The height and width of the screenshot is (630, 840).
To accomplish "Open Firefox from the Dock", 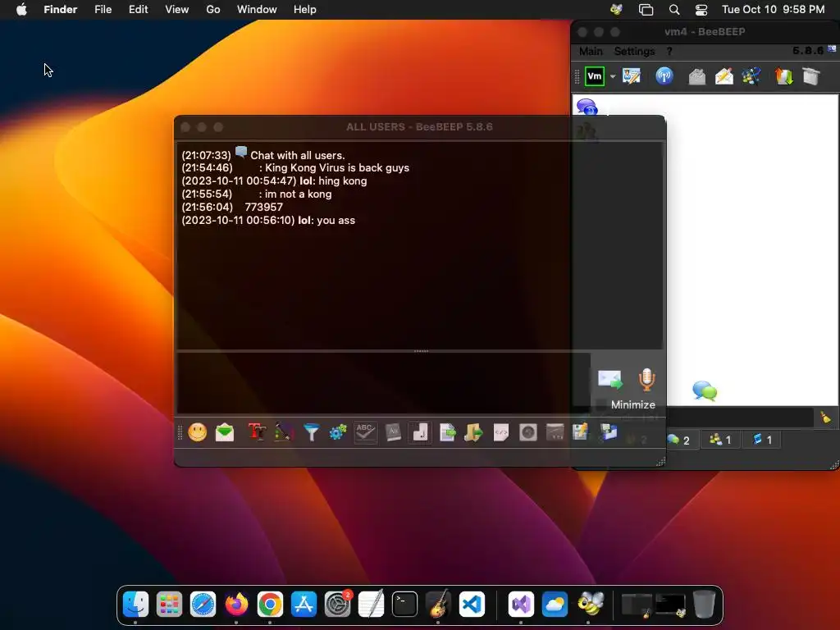I will click(x=237, y=605).
